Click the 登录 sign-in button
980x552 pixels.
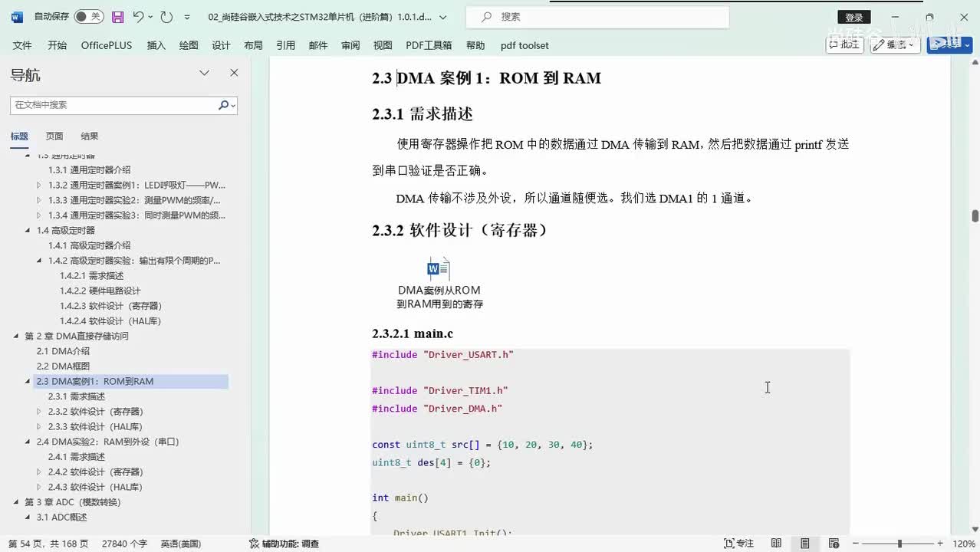[853, 17]
